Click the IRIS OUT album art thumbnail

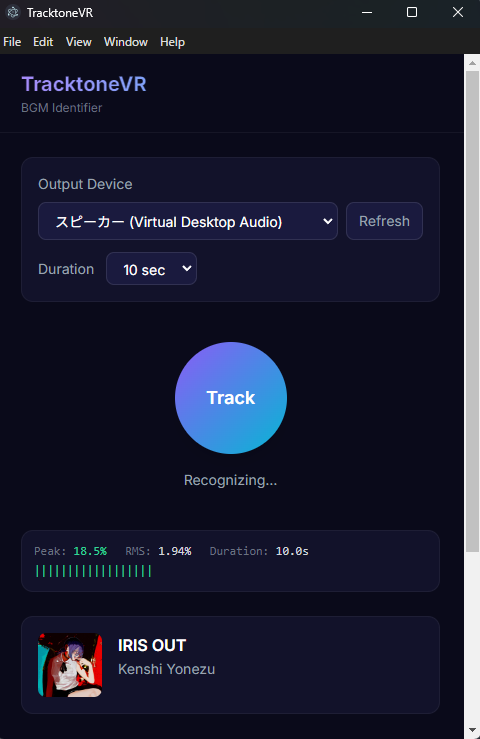[x=70, y=665]
